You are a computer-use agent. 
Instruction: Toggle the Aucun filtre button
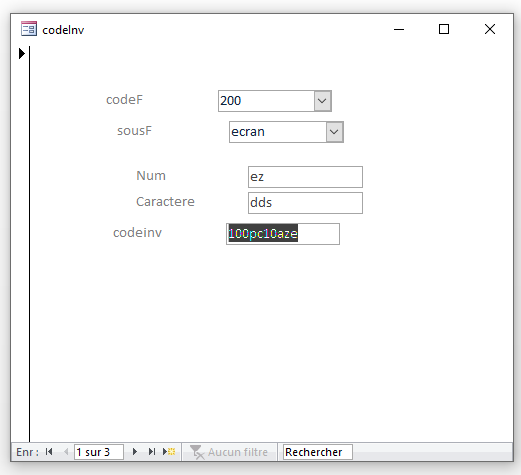coord(229,452)
